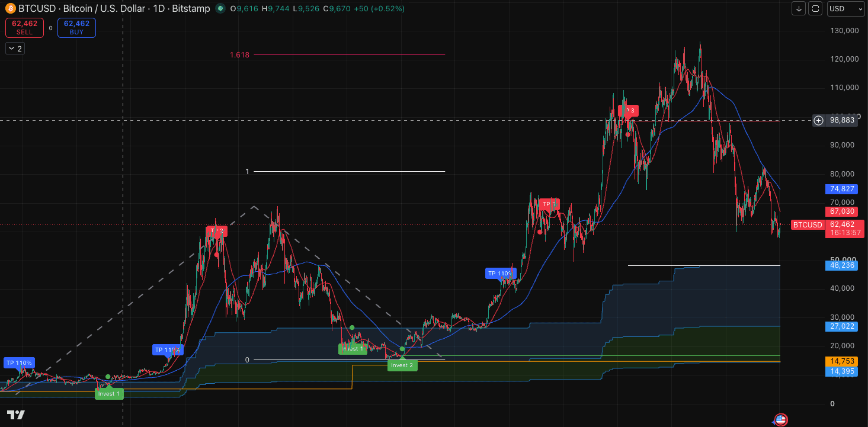
Task: Click the 27,022 blue price tag
Action: [x=841, y=326]
